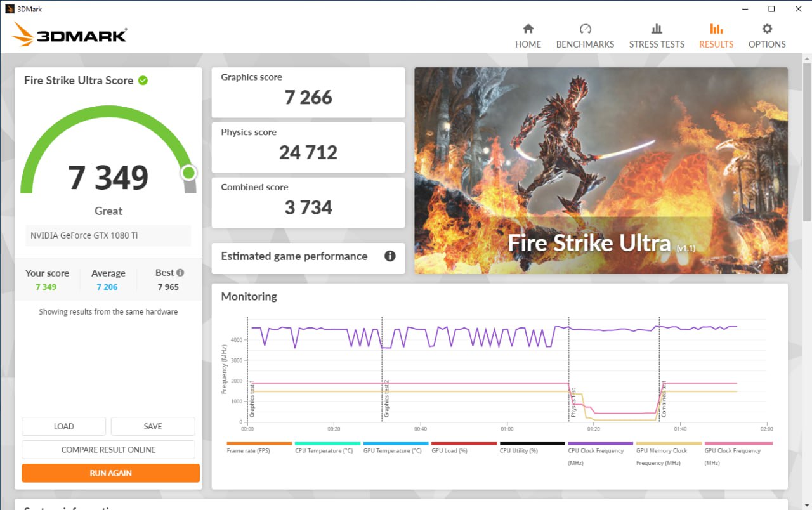The height and width of the screenshot is (510, 812).
Task: Open the STRESS TESTS tab
Action: pos(657,36)
